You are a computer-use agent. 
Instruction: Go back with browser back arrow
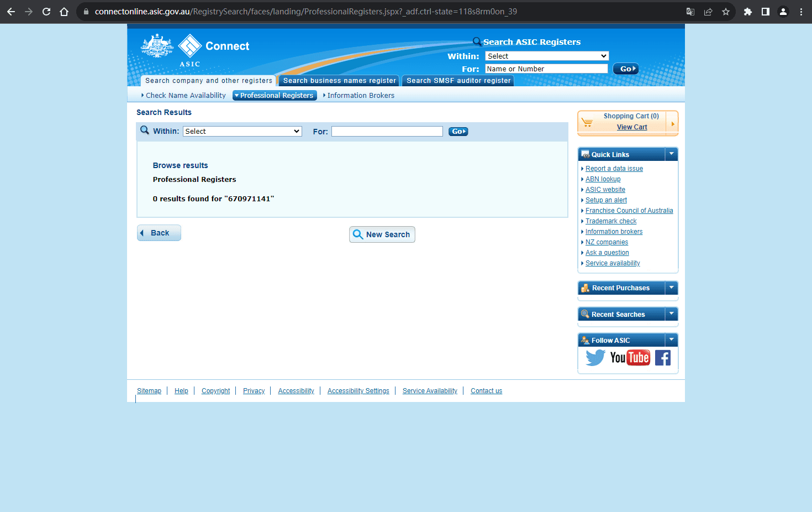(x=11, y=12)
